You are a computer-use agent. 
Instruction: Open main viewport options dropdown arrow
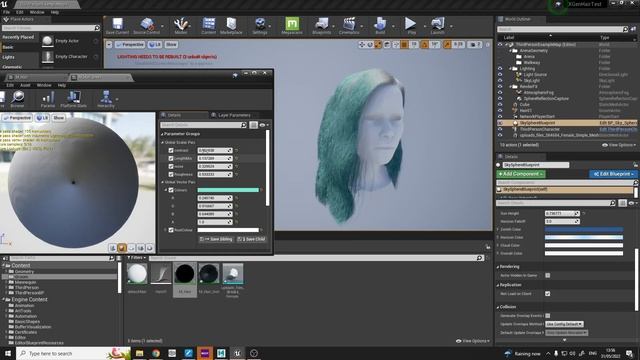click(x=109, y=44)
